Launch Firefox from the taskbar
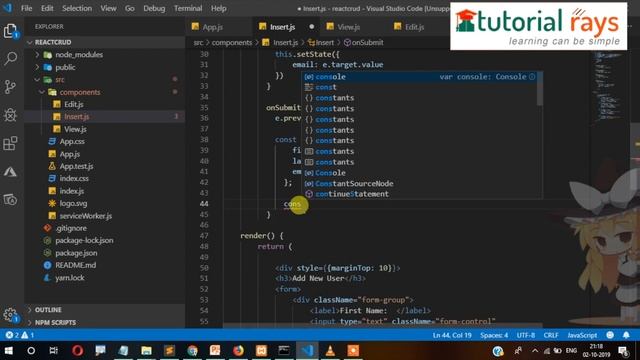This screenshot has height=360, width=640. (x=238, y=351)
